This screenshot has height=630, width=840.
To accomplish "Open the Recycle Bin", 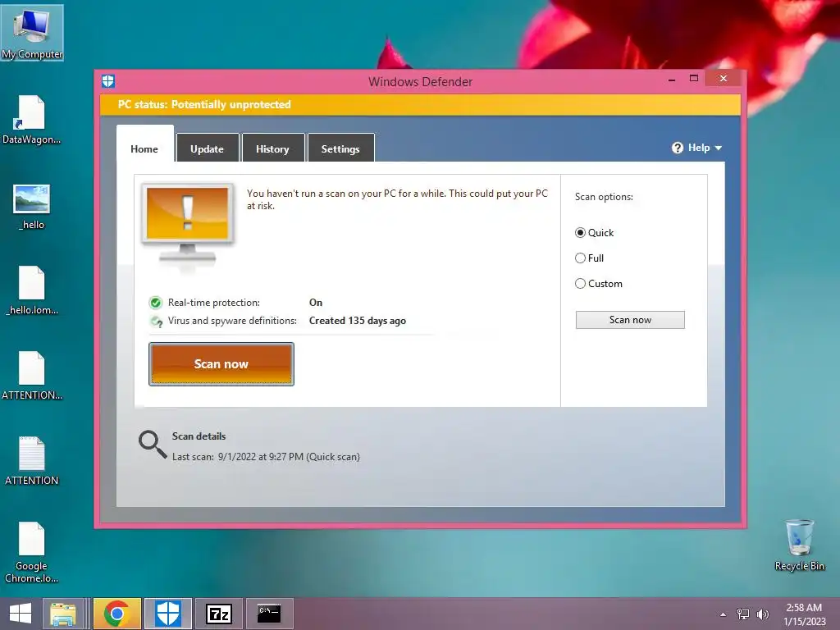I will [799, 546].
